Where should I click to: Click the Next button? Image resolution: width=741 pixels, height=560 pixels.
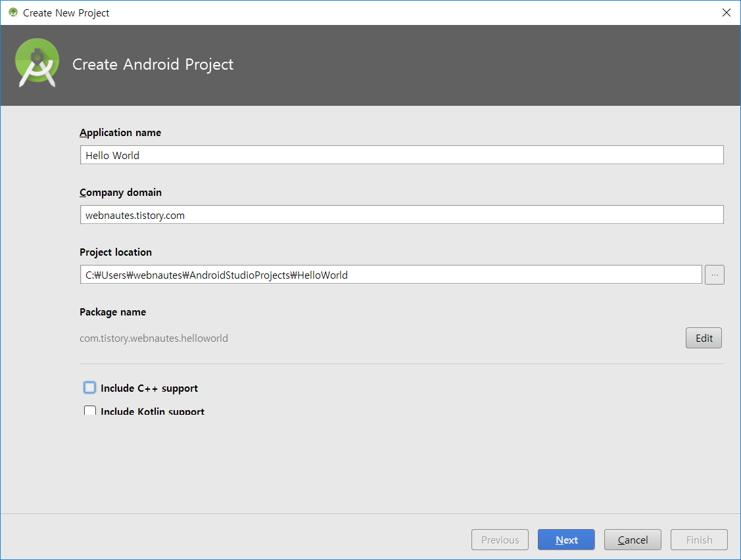point(566,540)
